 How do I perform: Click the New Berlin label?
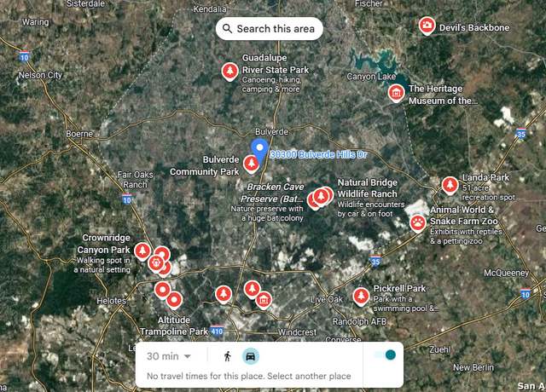pyautogui.click(x=473, y=367)
